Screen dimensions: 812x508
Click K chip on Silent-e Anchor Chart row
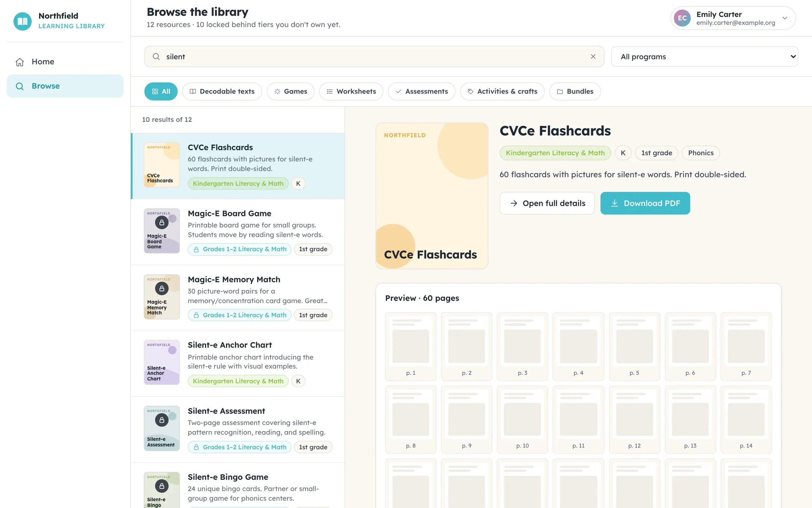tap(298, 381)
